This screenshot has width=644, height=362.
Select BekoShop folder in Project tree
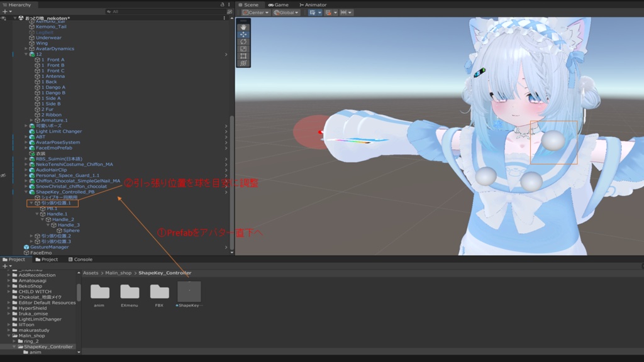click(x=30, y=286)
